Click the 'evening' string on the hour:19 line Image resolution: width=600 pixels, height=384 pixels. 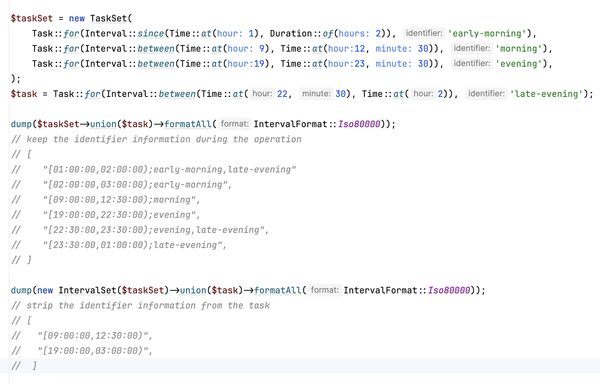point(519,64)
